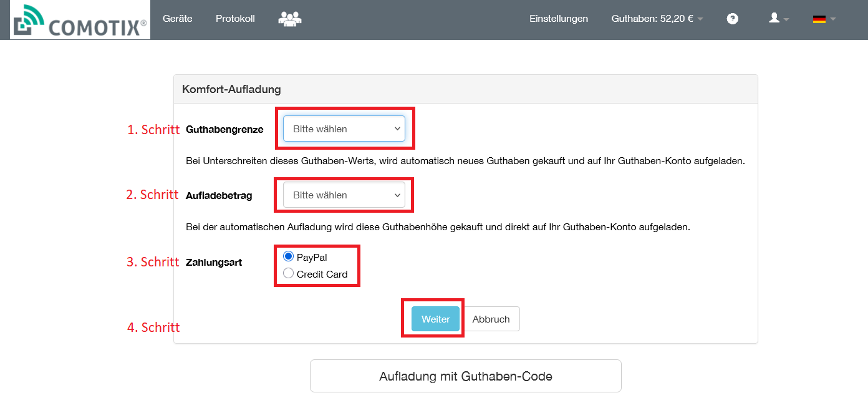Open the Aufladebetrag dropdown

(x=344, y=195)
